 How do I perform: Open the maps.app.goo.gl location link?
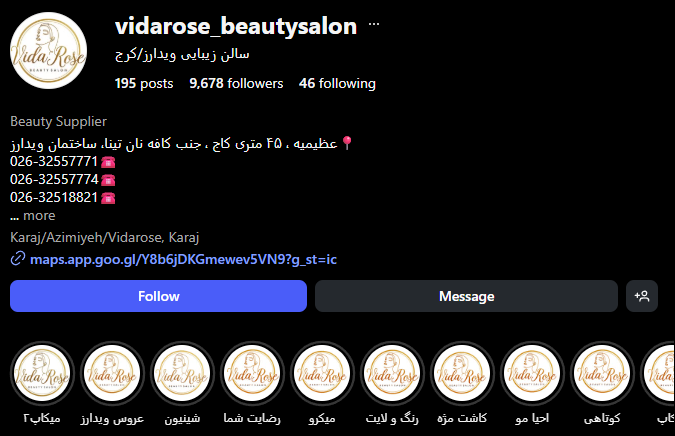(183, 259)
